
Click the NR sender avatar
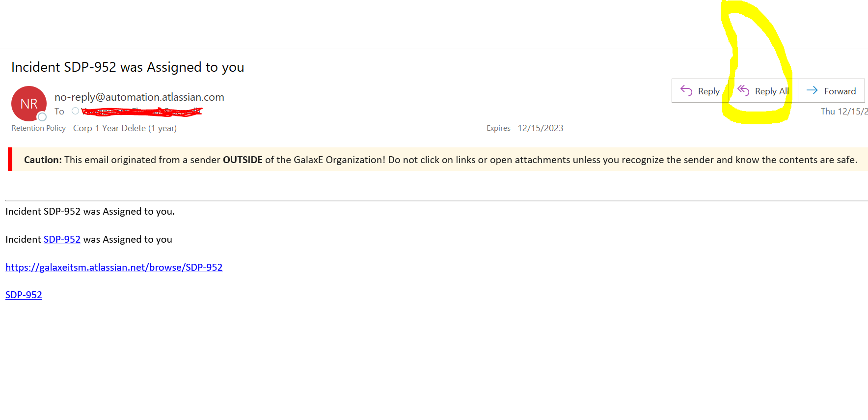tap(29, 104)
